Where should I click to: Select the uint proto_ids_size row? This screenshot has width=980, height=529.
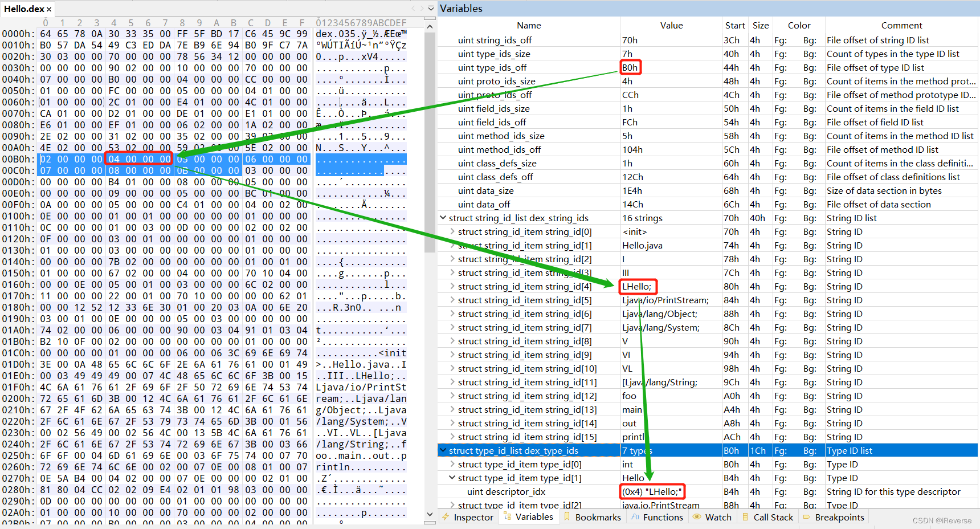tap(708, 81)
